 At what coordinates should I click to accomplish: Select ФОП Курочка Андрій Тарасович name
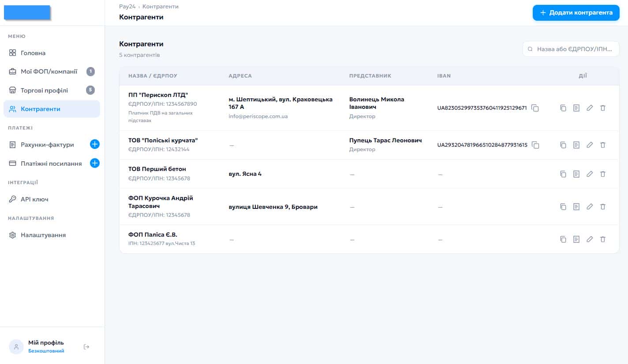coord(161,202)
